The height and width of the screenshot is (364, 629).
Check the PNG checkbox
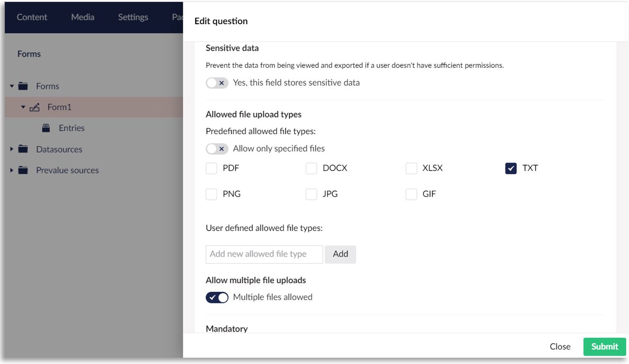pyautogui.click(x=211, y=194)
